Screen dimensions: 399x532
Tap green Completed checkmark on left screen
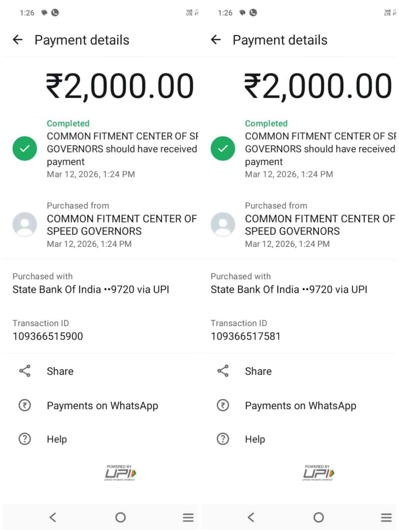25,148
